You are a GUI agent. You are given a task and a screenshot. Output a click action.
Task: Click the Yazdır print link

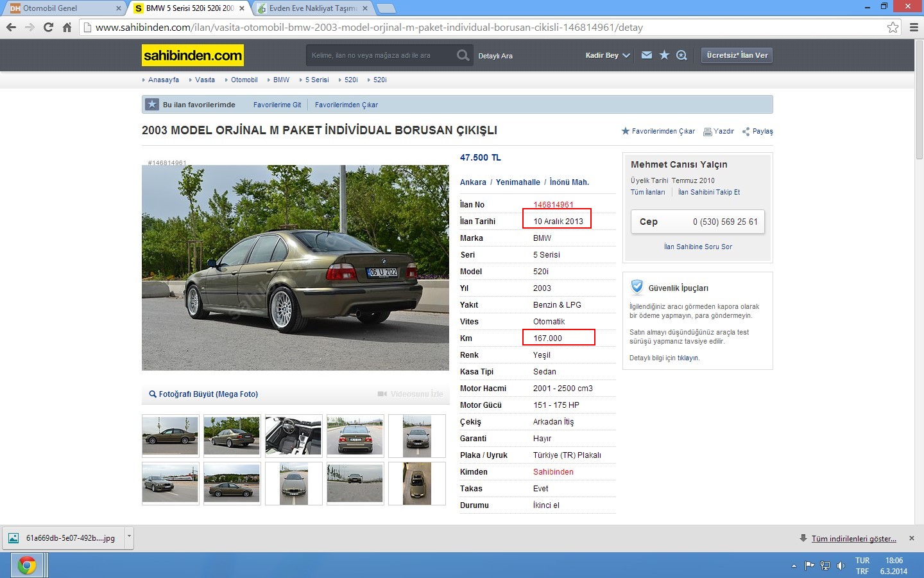point(719,131)
